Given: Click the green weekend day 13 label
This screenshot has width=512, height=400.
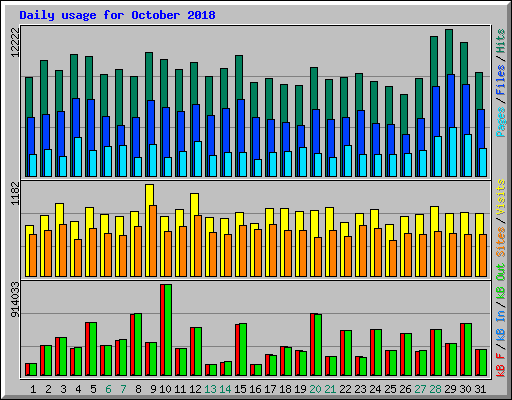Looking at the screenshot, I should pyautogui.click(x=210, y=389).
